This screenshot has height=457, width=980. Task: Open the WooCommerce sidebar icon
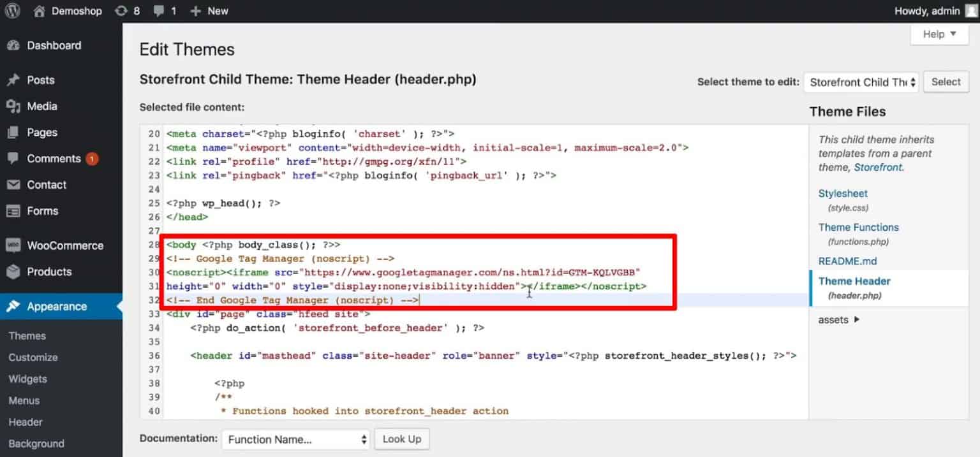point(14,245)
